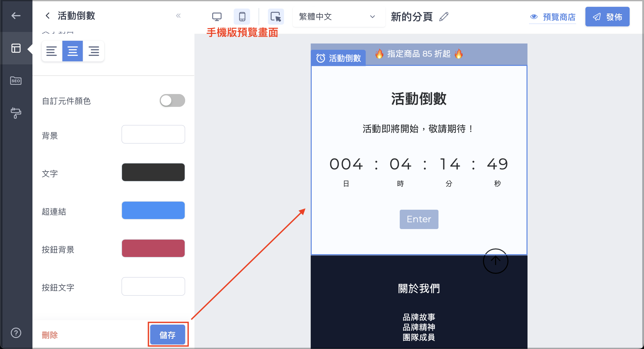Viewport: 644px width, 349px height.
Task: Click the countdown seconds value 49
Action: pos(497,164)
